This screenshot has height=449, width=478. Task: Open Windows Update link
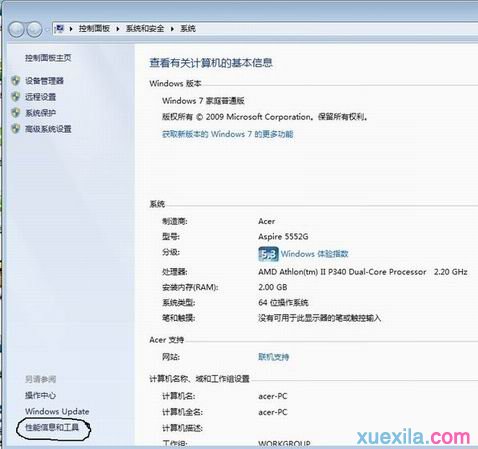57,412
